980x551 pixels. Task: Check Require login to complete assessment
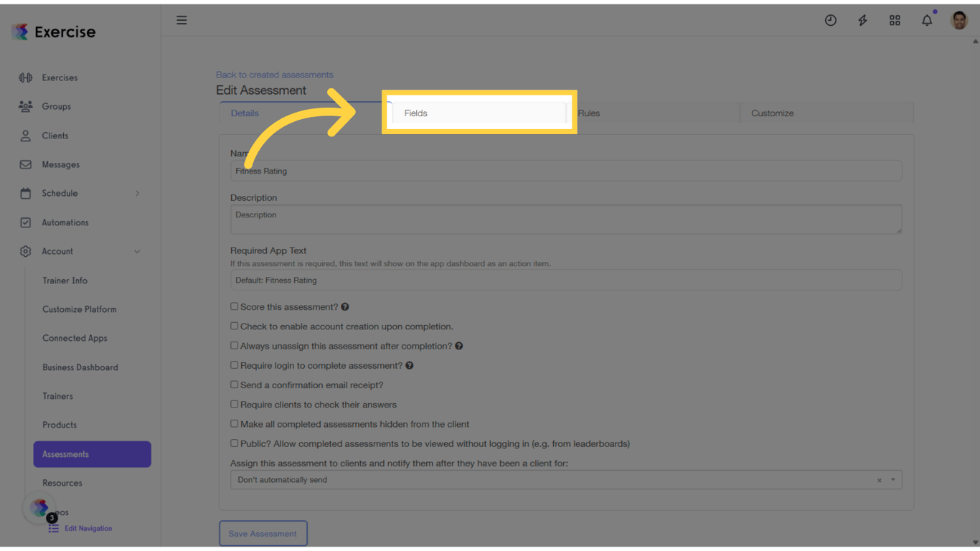pos(234,365)
